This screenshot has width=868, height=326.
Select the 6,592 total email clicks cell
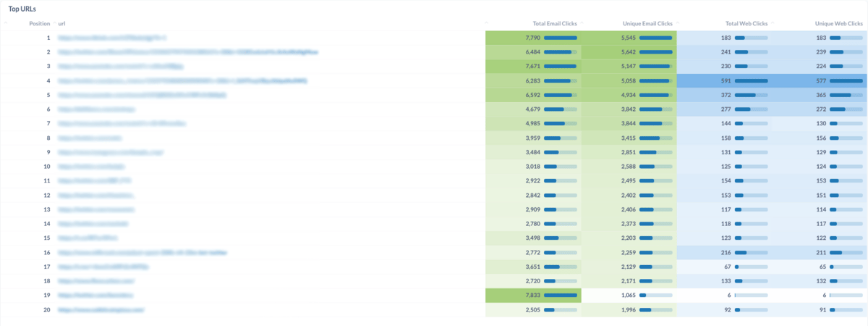click(532, 95)
